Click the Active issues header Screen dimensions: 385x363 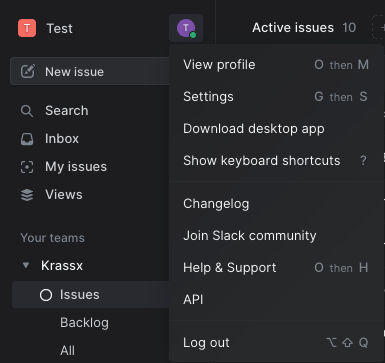click(x=293, y=28)
